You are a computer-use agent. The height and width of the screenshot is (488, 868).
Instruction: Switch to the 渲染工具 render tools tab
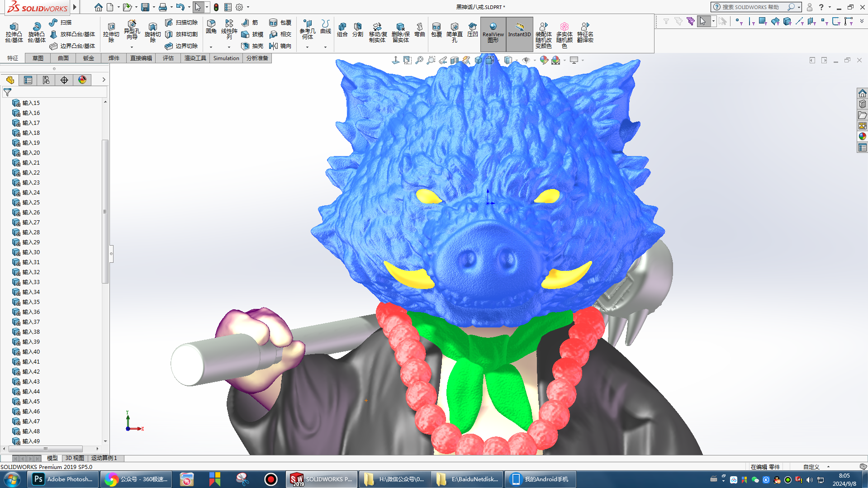[x=195, y=58]
